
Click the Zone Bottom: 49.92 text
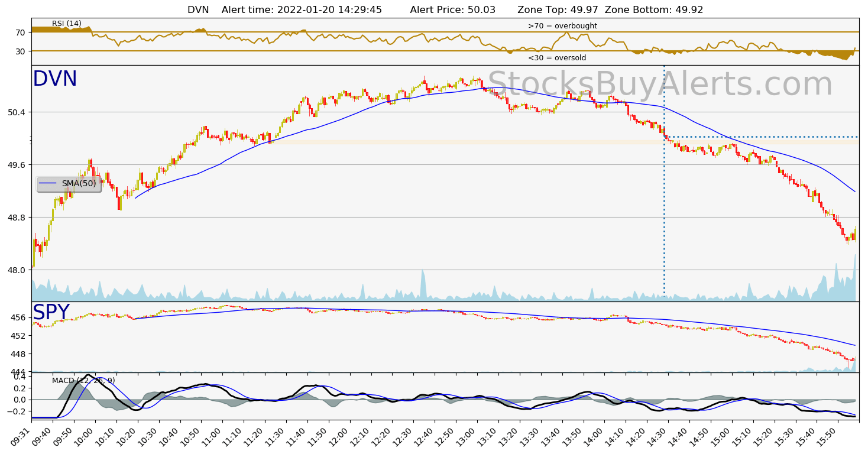pyautogui.click(x=654, y=10)
